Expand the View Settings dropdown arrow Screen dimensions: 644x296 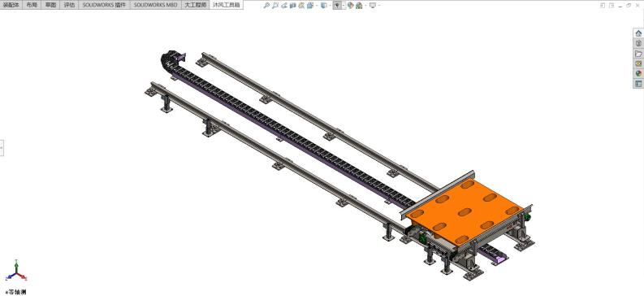[379, 6]
